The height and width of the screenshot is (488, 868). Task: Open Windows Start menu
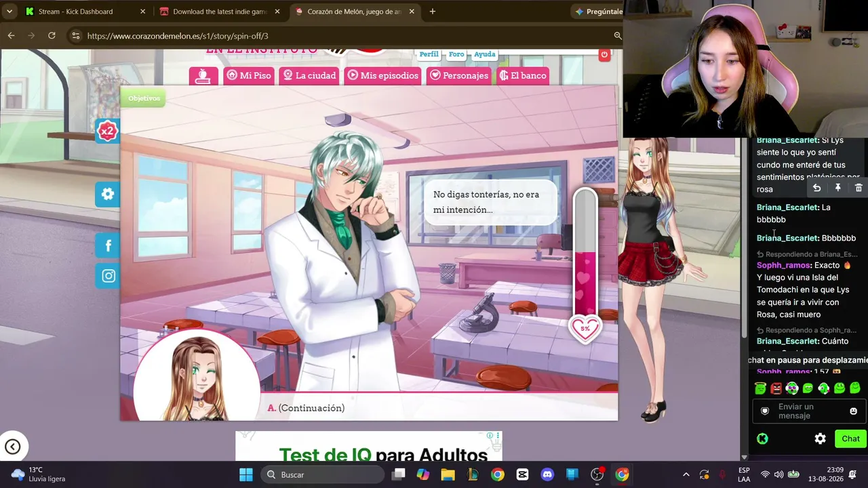pos(246,474)
